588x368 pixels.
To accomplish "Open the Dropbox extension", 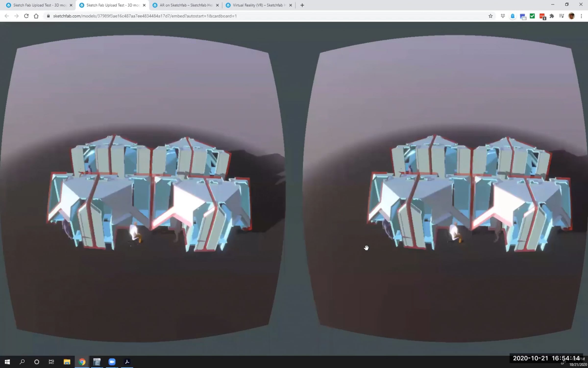I will click(x=503, y=16).
